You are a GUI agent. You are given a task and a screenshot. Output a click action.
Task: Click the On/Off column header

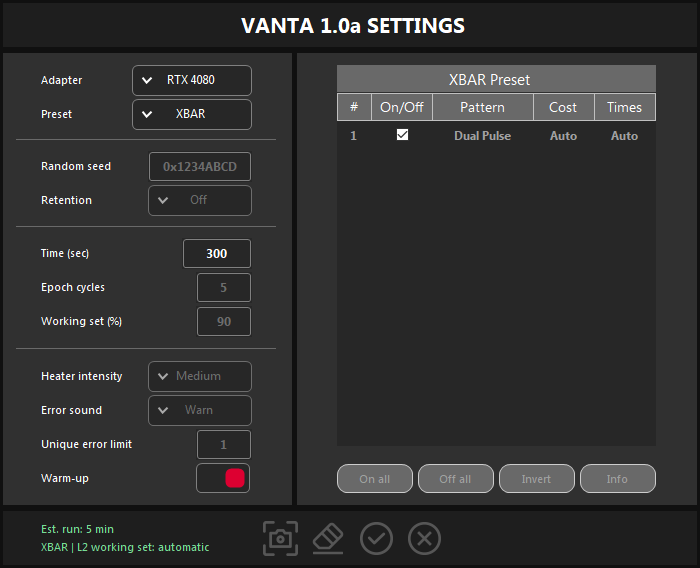[402, 107]
